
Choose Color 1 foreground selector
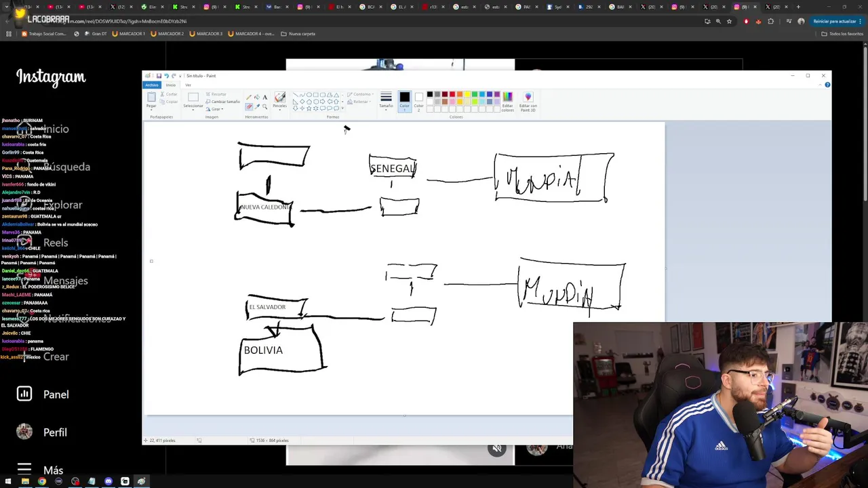coord(405,101)
